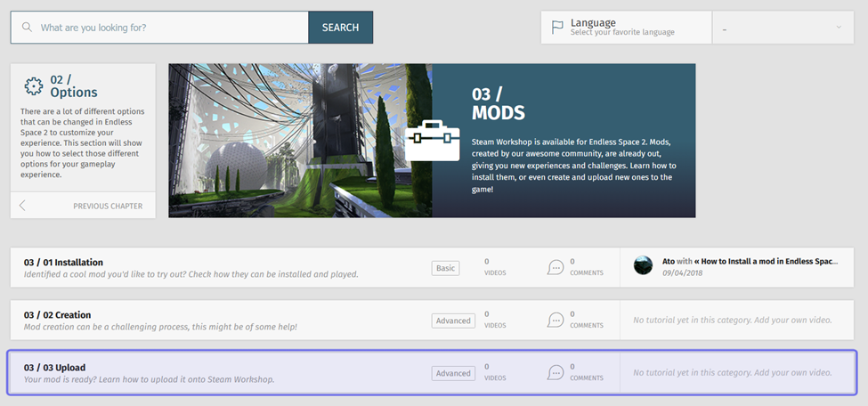
Task: Click the dropdown chevron in language selector
Action: [839, 28]
